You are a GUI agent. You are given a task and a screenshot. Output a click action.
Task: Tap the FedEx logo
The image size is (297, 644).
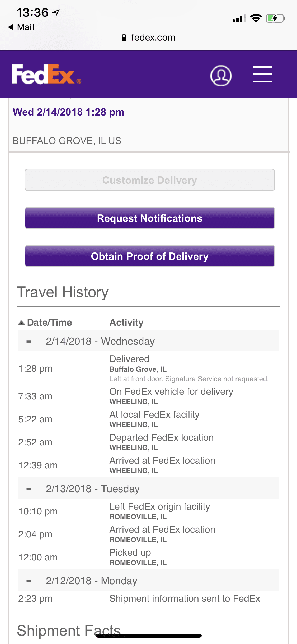tap(46, 75)
